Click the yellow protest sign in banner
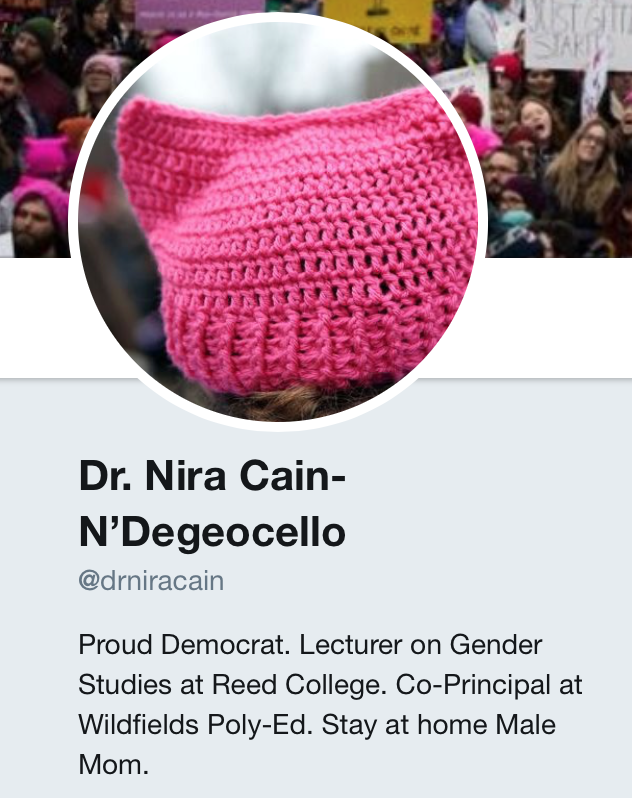Screen dimensions: 632x798 point(378,20)
